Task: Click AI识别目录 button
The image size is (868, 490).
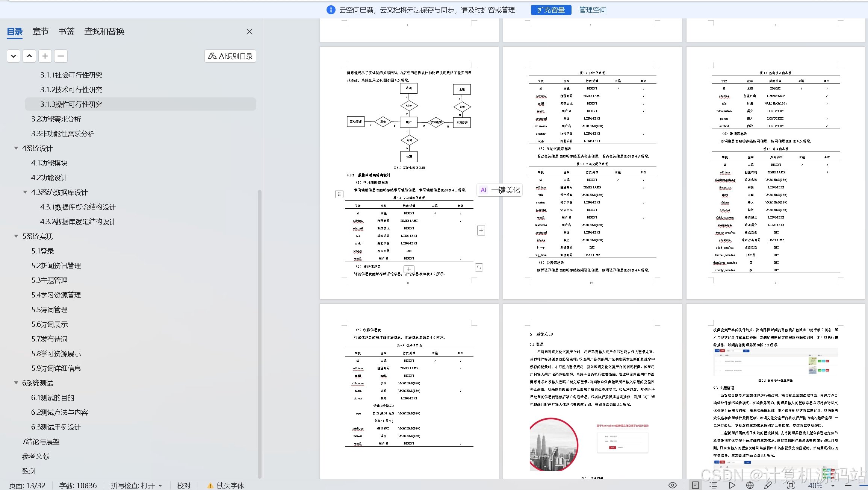Action: (230, 56)
